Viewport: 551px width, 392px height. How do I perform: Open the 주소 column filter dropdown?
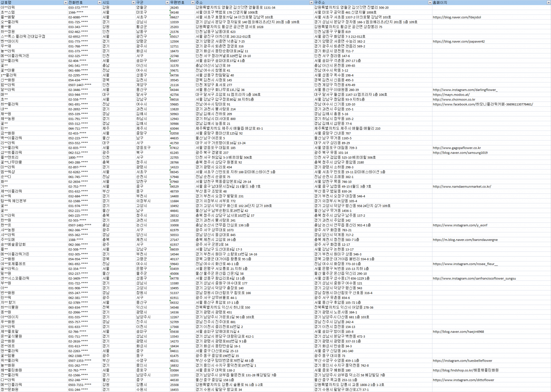[x=311, y=3]
